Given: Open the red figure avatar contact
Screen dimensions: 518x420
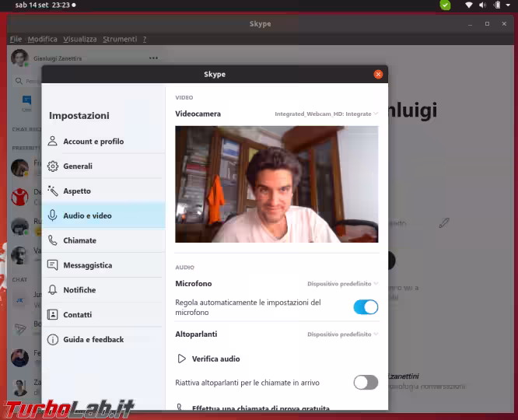Looking at the screenshot, I should (x=19, y=197).
